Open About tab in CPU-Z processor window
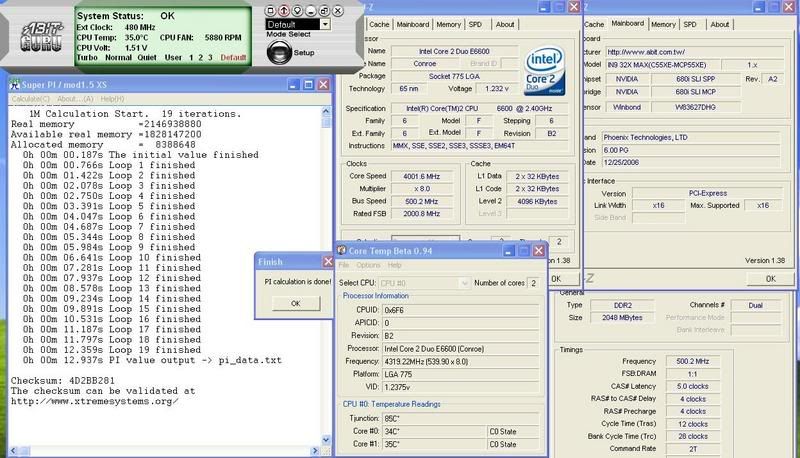This screenshot has height=458, width=800. 505,24
